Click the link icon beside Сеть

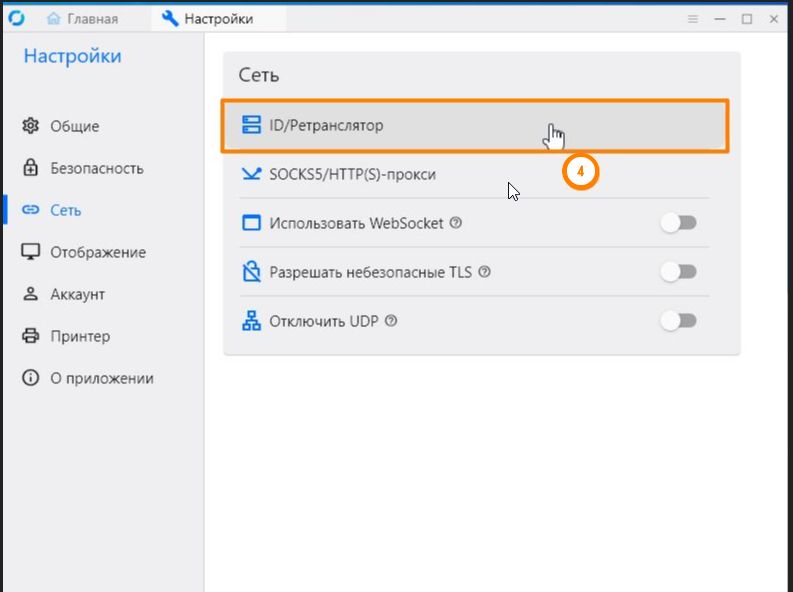(30, 209)
